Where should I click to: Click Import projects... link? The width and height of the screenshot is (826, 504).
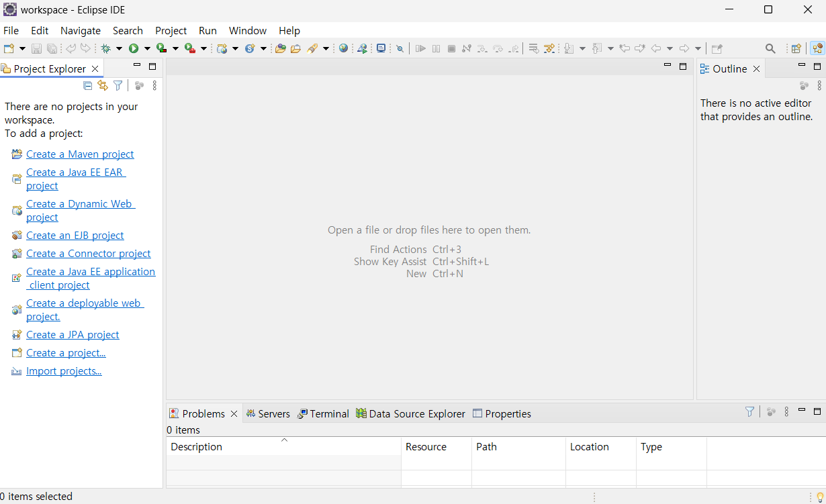[64, 370]
